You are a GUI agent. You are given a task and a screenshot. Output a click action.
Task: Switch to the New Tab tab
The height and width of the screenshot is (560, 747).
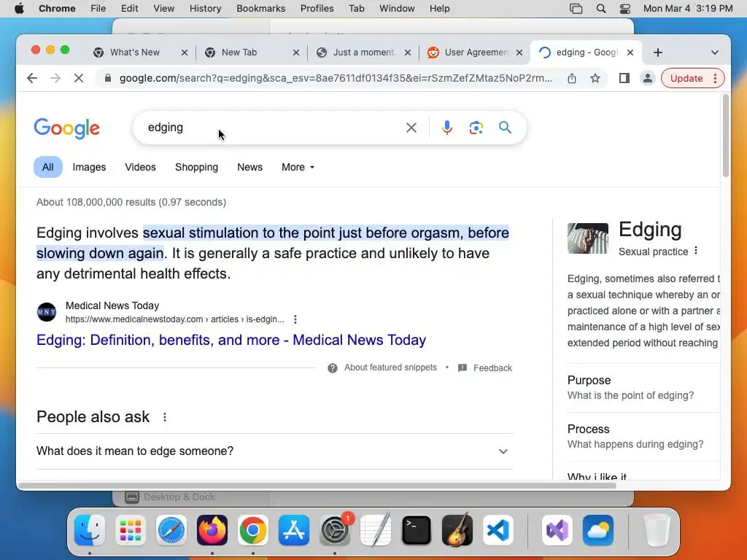point(239,52)
